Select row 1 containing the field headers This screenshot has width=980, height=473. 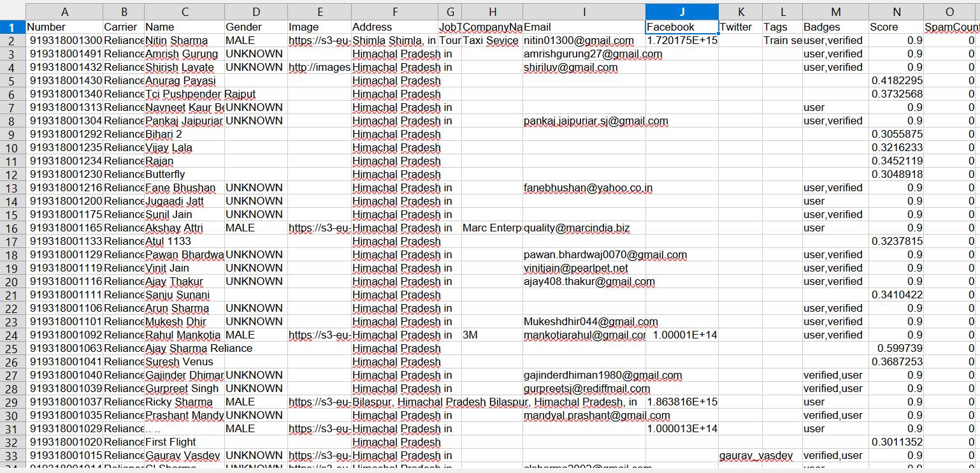click(13, 27)
